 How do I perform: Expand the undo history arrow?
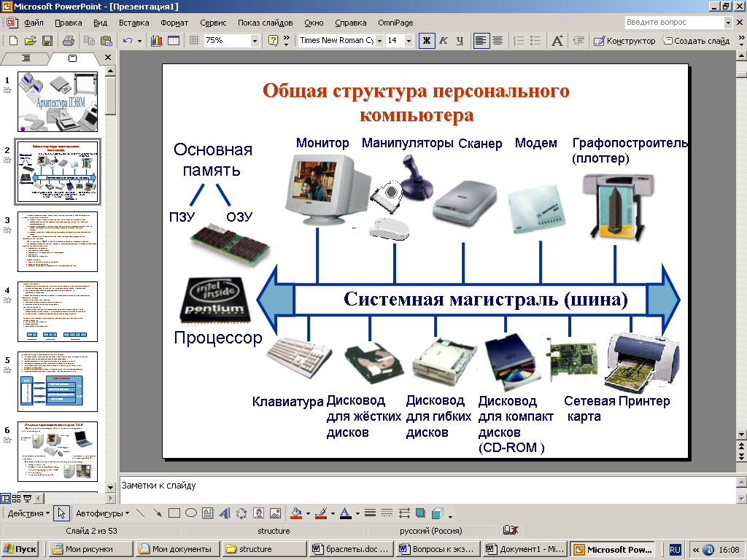139,41
